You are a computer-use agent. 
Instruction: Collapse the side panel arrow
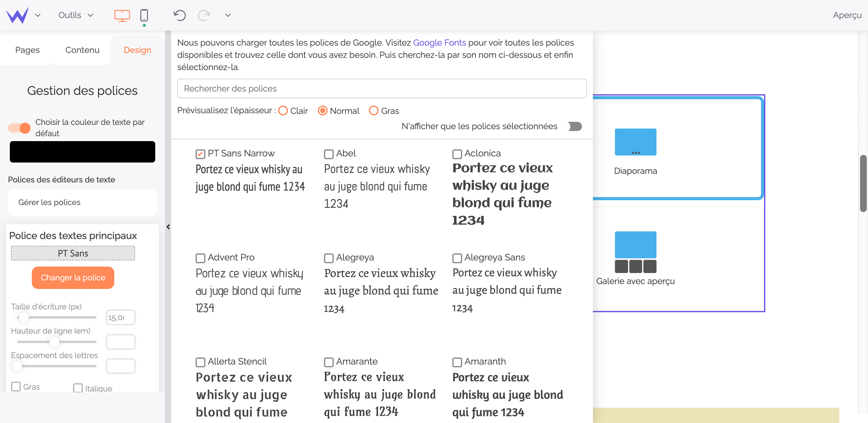[x=168, y=227]
